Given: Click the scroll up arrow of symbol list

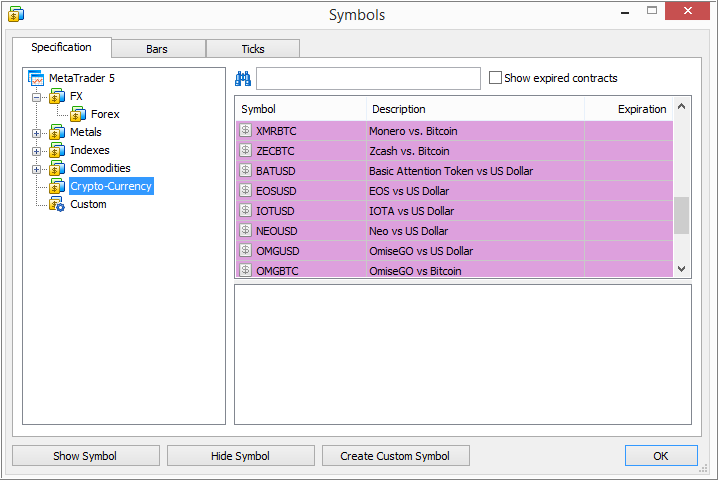Looking at the screenshot, I should pos(681,107).
